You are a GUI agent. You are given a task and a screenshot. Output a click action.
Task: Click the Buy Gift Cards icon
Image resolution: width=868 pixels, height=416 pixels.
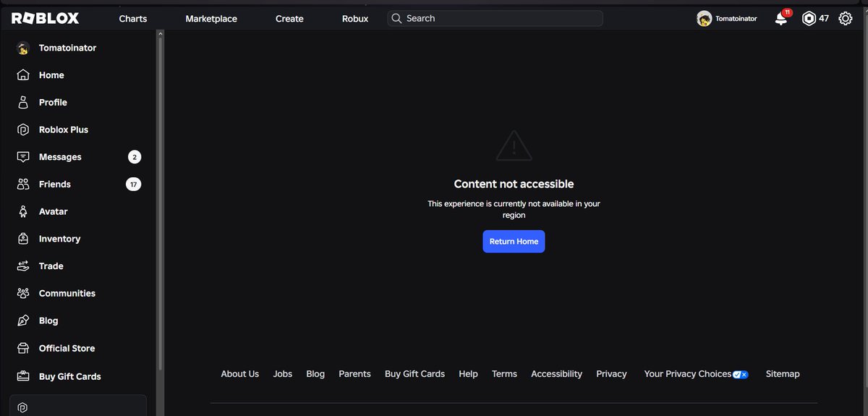(23, 376)
